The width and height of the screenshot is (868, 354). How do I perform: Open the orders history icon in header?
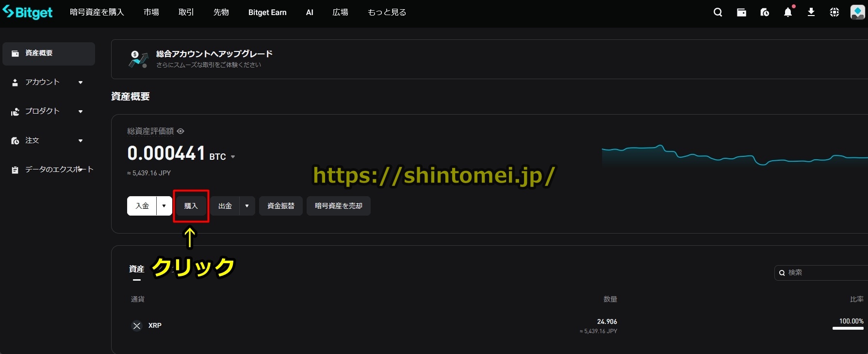coord(765,12)
